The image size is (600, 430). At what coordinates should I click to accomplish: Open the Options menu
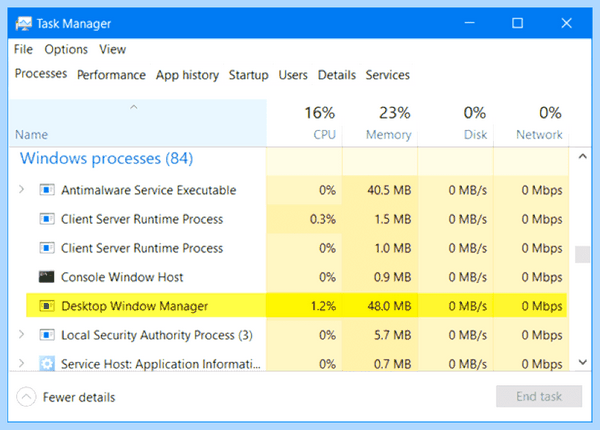[x=66, y=49]
